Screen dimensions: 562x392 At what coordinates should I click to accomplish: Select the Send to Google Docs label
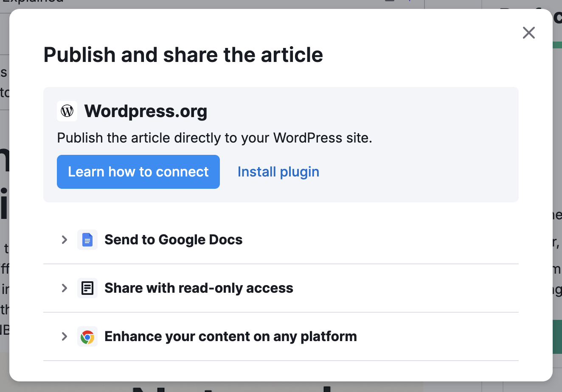(173, 240)
